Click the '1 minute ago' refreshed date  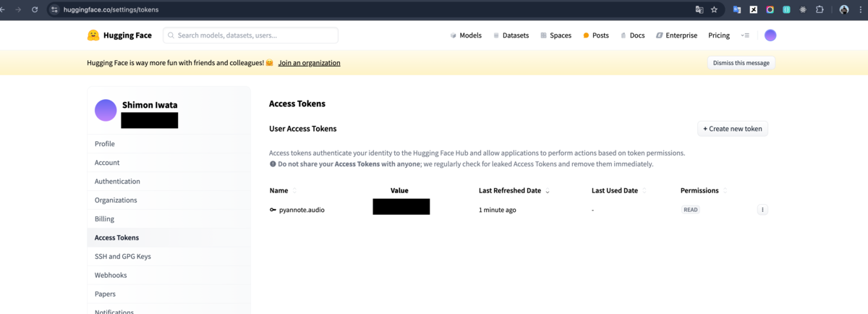[x=498, y=210]
